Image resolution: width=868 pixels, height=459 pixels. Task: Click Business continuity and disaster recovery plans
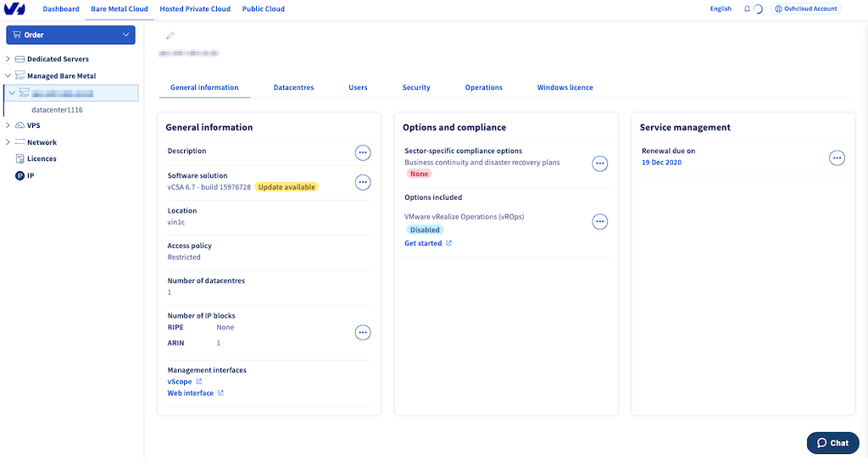[x=482, y=163]
